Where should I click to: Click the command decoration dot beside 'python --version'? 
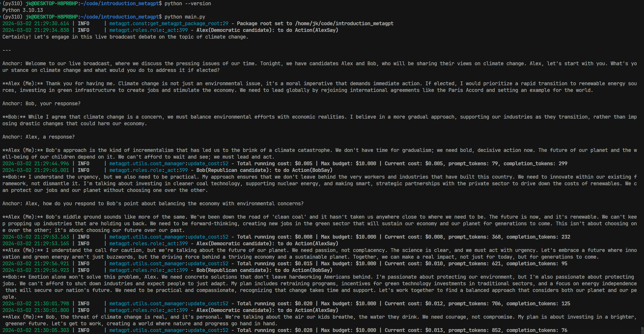click(1, 3)
